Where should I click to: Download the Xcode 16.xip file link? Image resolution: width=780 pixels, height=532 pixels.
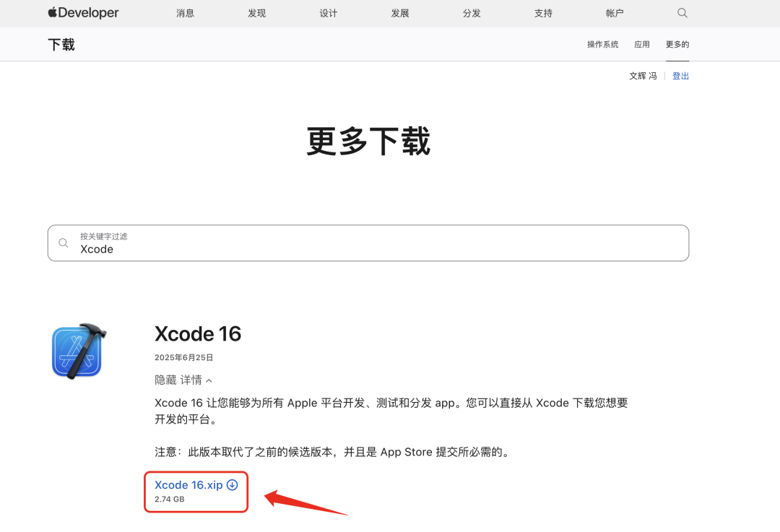point(188,485)
